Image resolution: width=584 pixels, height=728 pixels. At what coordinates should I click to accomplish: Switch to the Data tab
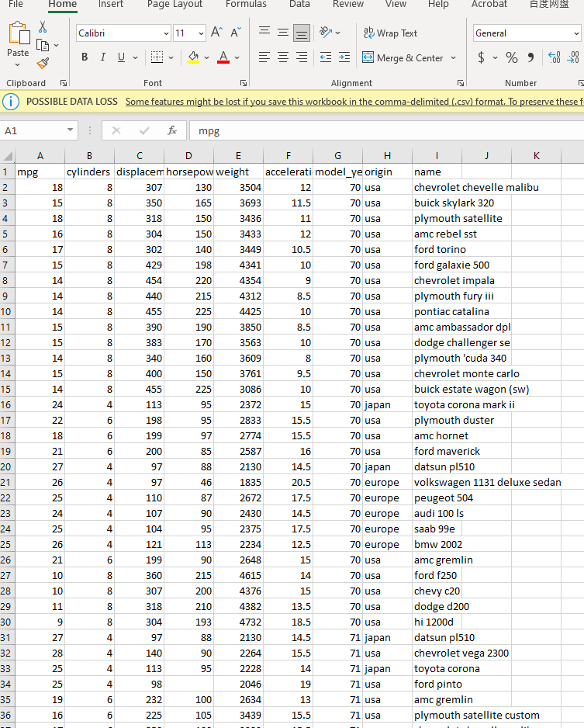click(299, 4)
